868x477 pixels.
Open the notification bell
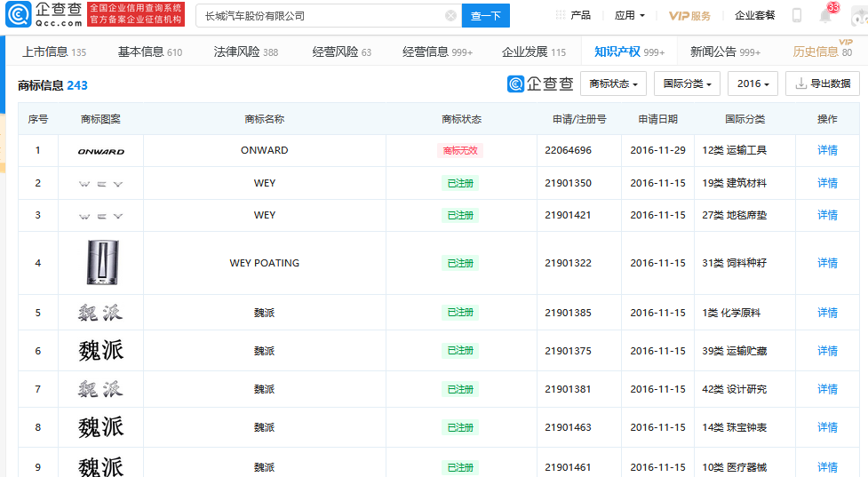(x=825, y=15)
